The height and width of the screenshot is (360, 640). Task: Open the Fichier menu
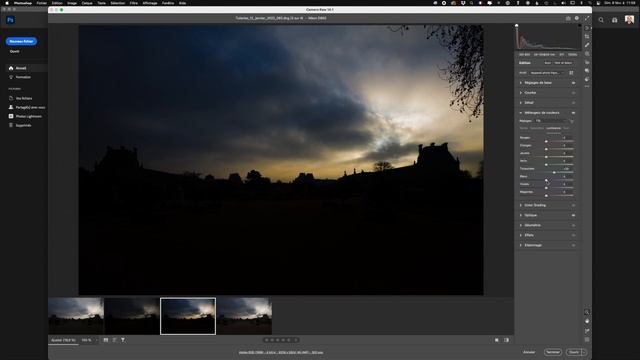click(x=41, y=3)
